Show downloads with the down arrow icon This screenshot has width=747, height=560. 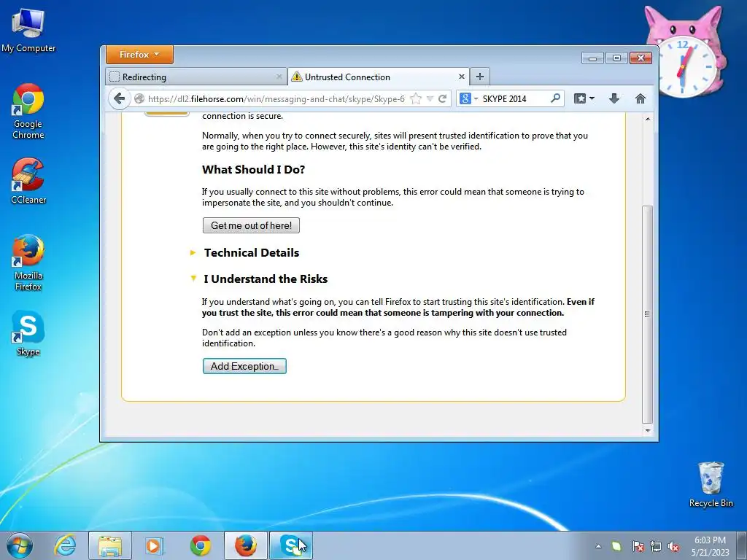(x=614, y=98)
